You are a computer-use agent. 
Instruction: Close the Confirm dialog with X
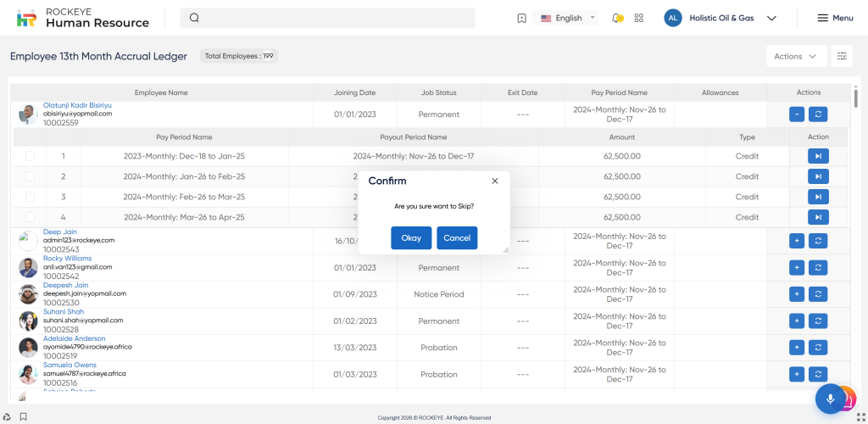pyautogui.click(x=495, y=181)
